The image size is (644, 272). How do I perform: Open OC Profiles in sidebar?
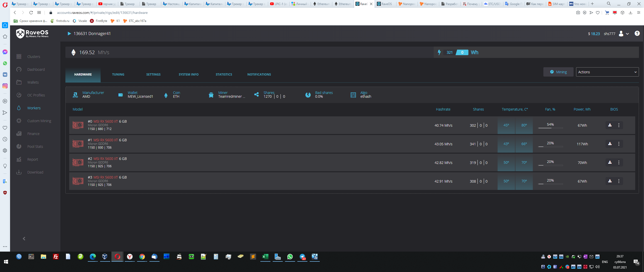[x=36, y=95]
